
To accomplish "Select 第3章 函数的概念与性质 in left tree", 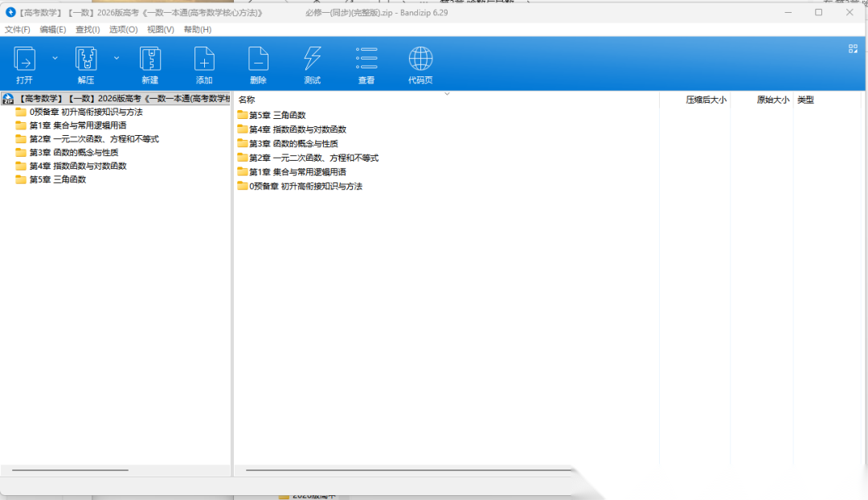I will tap(73, 153).
